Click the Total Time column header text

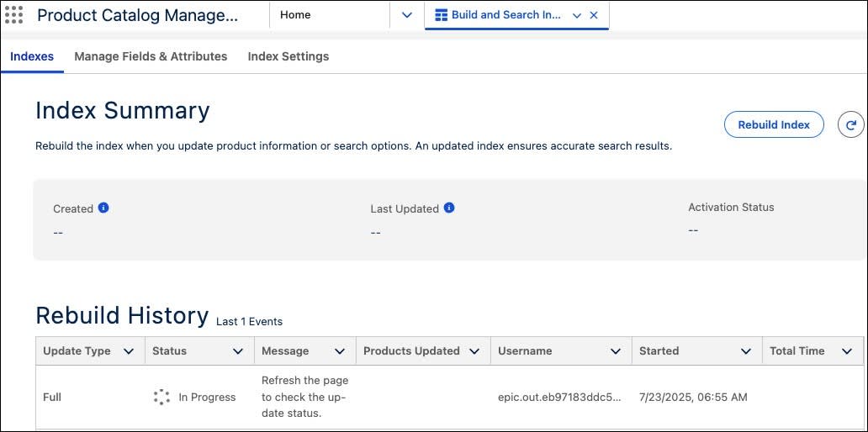797,350
